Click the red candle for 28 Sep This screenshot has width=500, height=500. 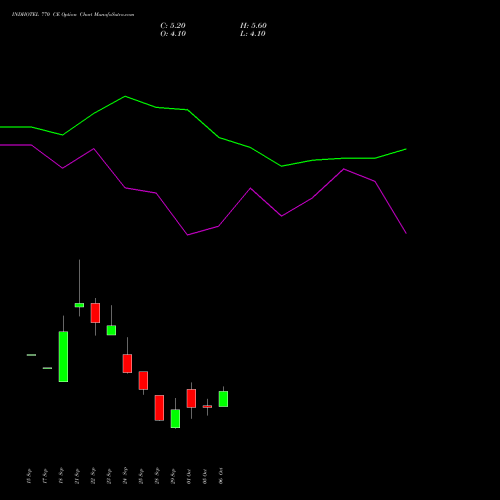pos(159,408)
